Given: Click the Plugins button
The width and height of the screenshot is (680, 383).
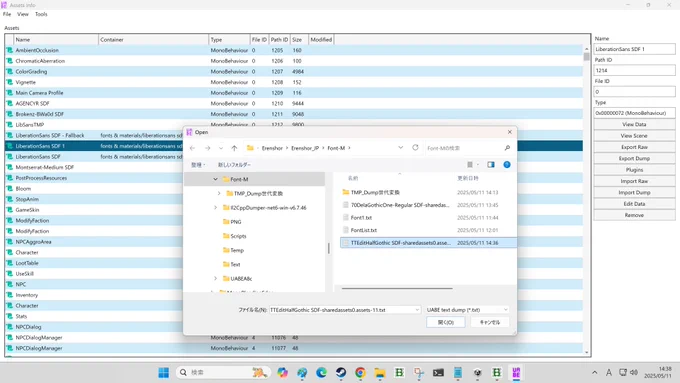Looking at the screenshot, I should 634,170.
